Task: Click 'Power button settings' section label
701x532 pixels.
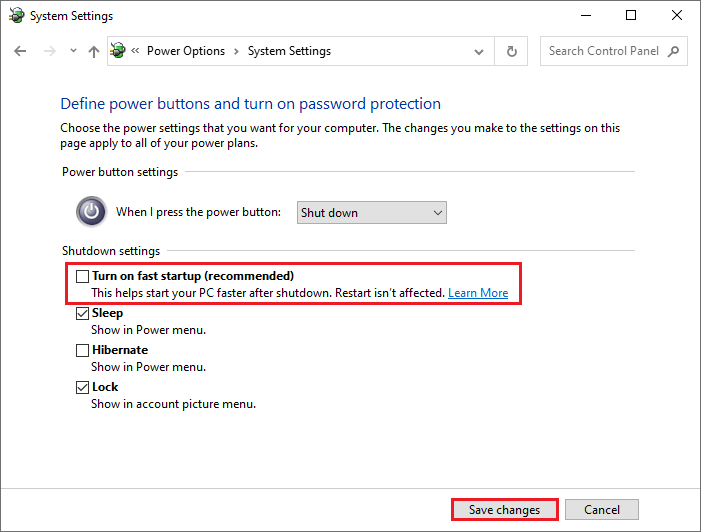Action: pyautogui.click(x=120, y=172)
